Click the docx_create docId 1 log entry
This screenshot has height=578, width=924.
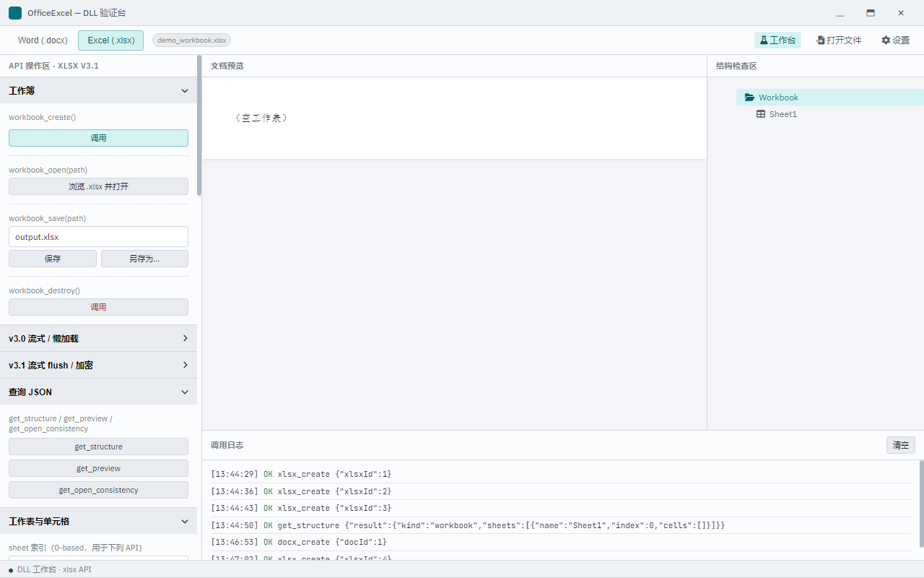[x=560, y=542]
